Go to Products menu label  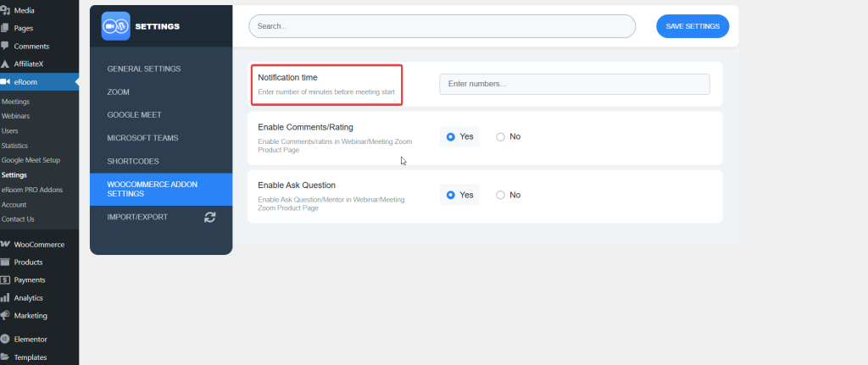[28, 263]
